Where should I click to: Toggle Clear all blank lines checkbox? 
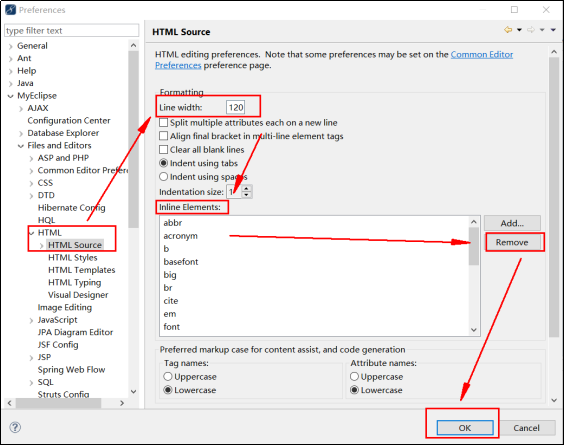pos(164,149)
